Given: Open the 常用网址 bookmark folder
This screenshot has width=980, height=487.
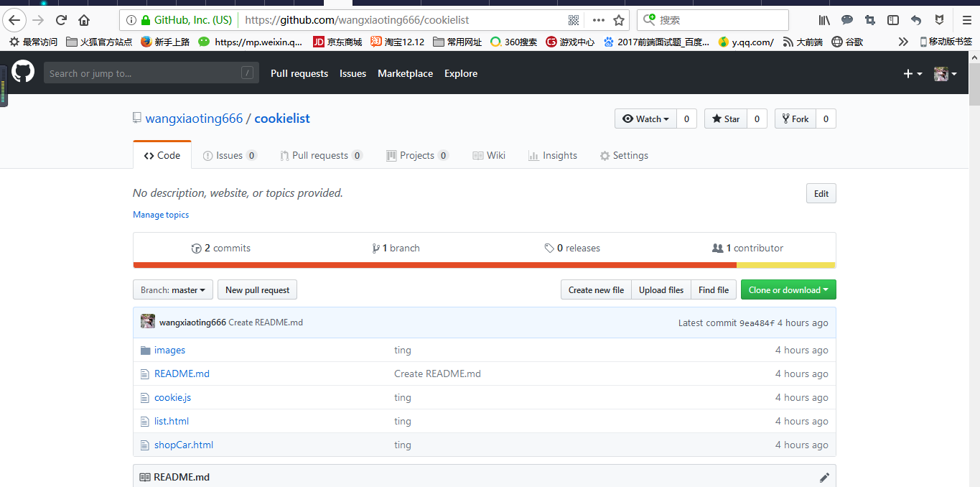Looking at the screenshot, I should pyautogui.click(x=458, y=42).
